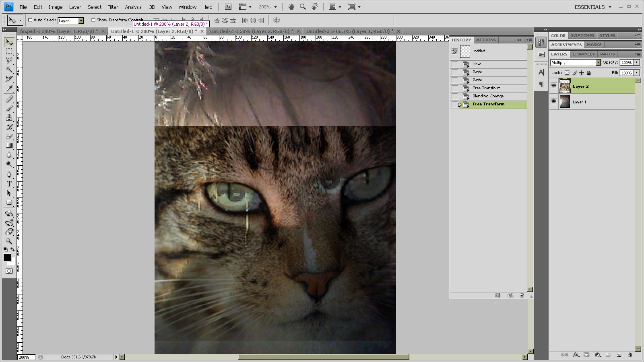Select the History Brush tool

[x=9, y=127]
